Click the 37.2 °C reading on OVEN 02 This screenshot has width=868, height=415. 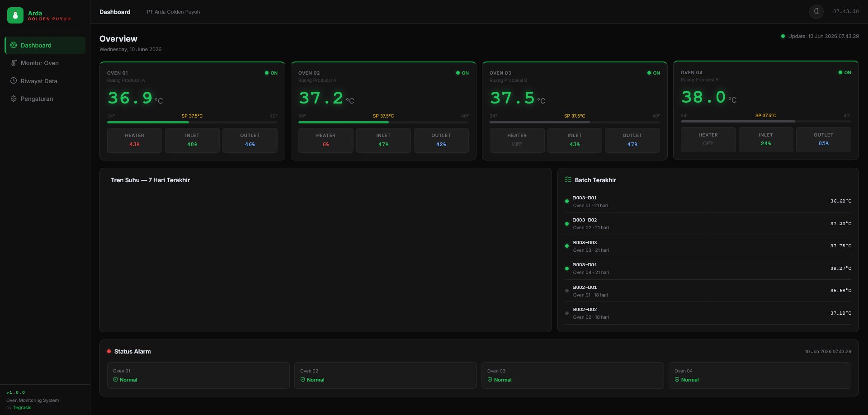326,98
